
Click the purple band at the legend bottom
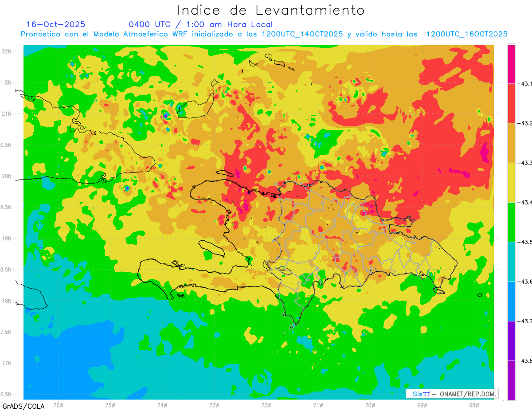(511, 380)
